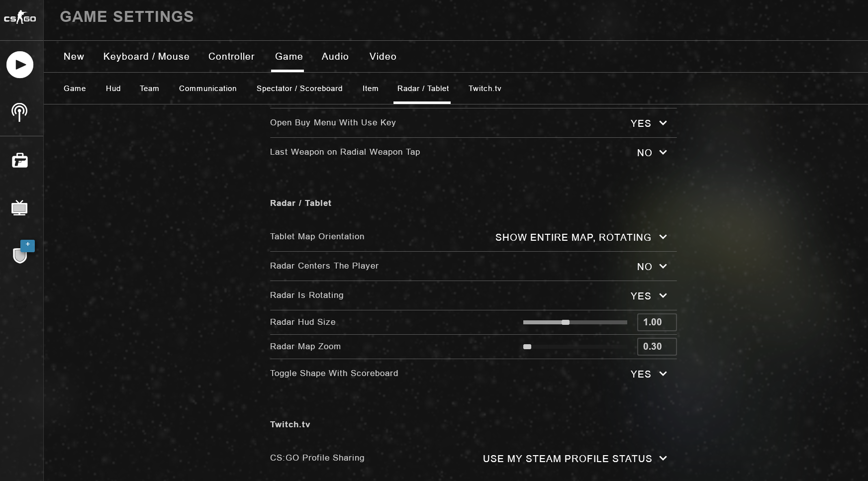
Task: Open the inventory briefcase icon
Action: (19, 160)
